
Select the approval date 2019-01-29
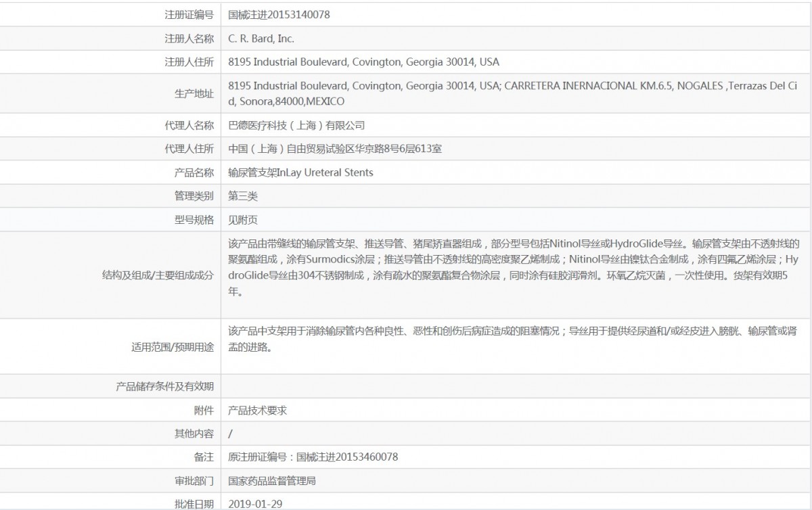pyautogui.click(x=254, y=504)
